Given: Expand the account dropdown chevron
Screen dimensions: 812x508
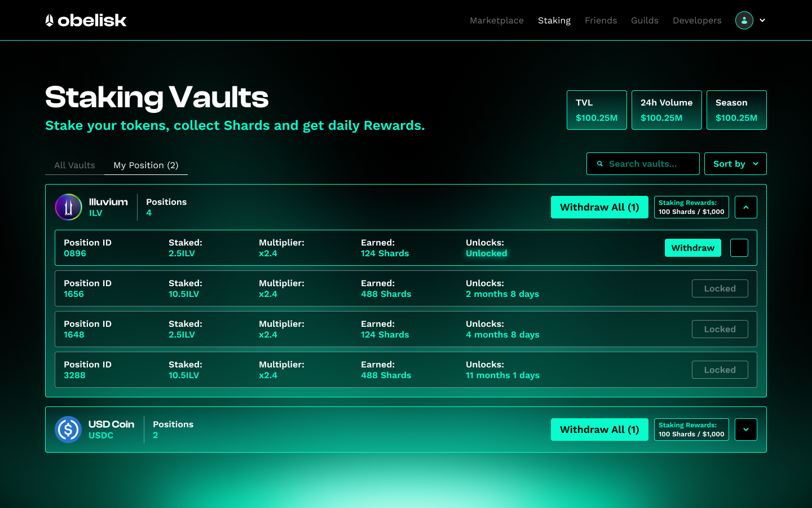Looking at the screenshot, I should click(x=762, y=20).
